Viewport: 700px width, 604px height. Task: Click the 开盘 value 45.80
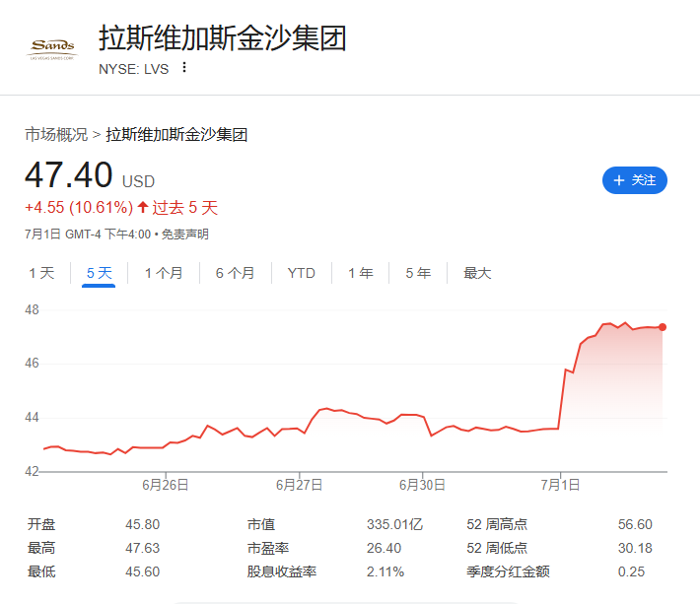(142, 524)
